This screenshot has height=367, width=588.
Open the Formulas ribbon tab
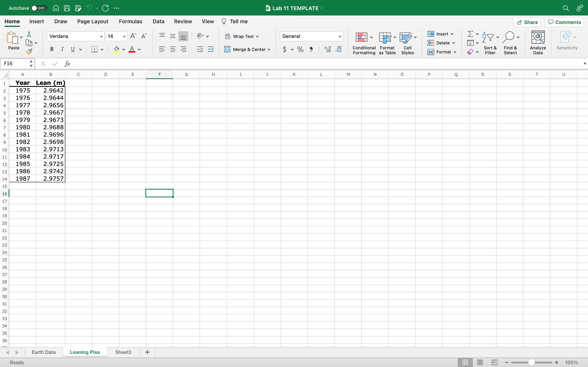click(x=130, y=21)
